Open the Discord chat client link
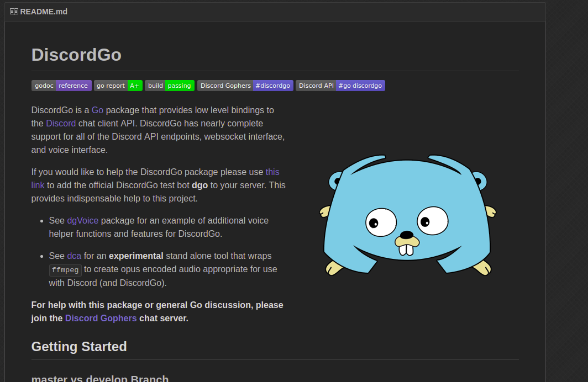This screenshot has height=382, width=588. tap(61, 123)
